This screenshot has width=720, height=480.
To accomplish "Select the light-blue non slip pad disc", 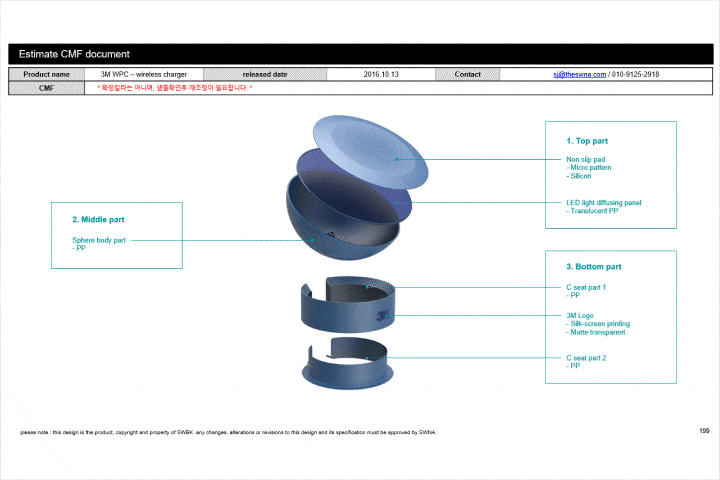I will pyautogui.click(x=370, y=150).
